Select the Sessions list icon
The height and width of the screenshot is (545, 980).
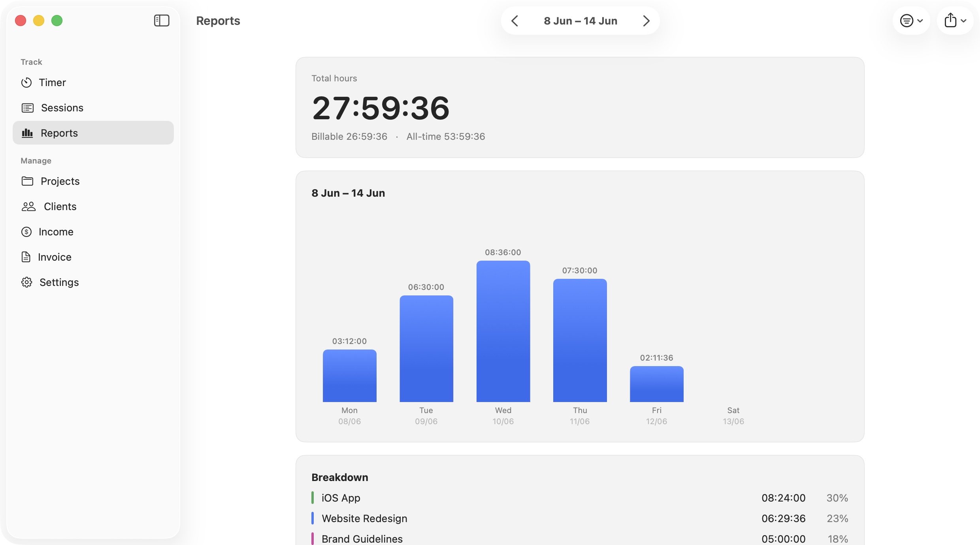point(28,108)
